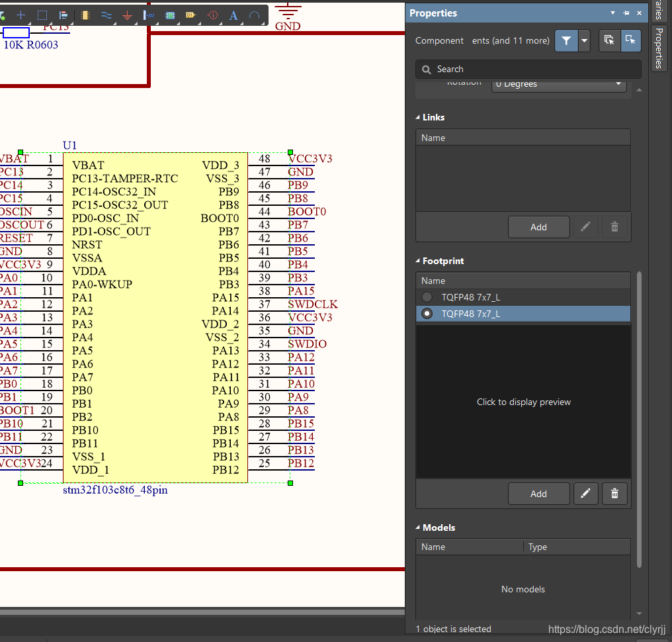Screen dimensions: 672x642
Task: Choose the rectangular selection tool
Action: click(42, 15)
